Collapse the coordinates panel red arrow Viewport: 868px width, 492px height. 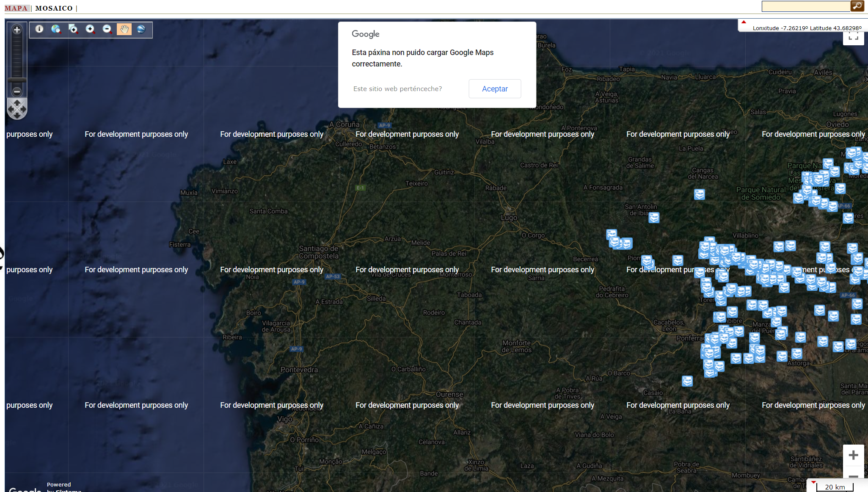coord(744,22)
